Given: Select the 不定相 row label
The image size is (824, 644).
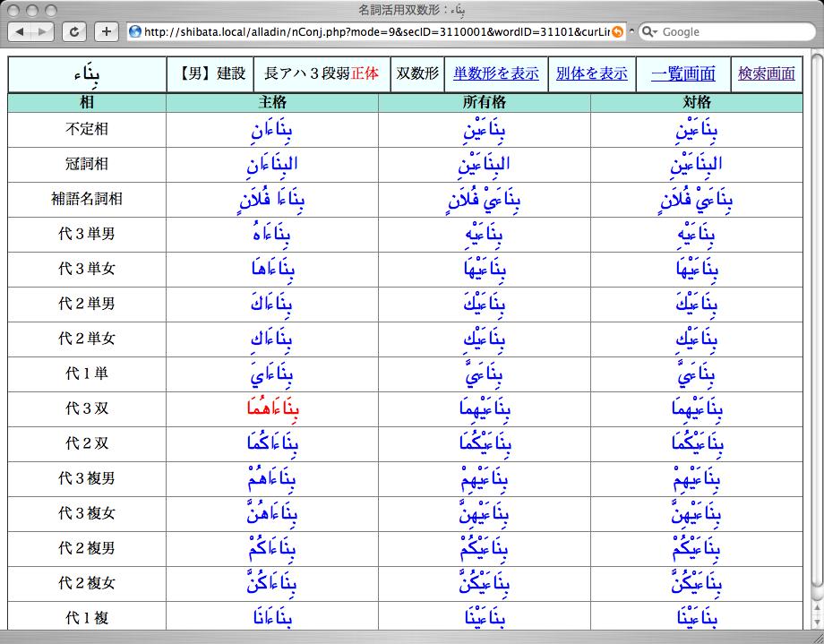Looking at the screenshot, I should point(87,129).
